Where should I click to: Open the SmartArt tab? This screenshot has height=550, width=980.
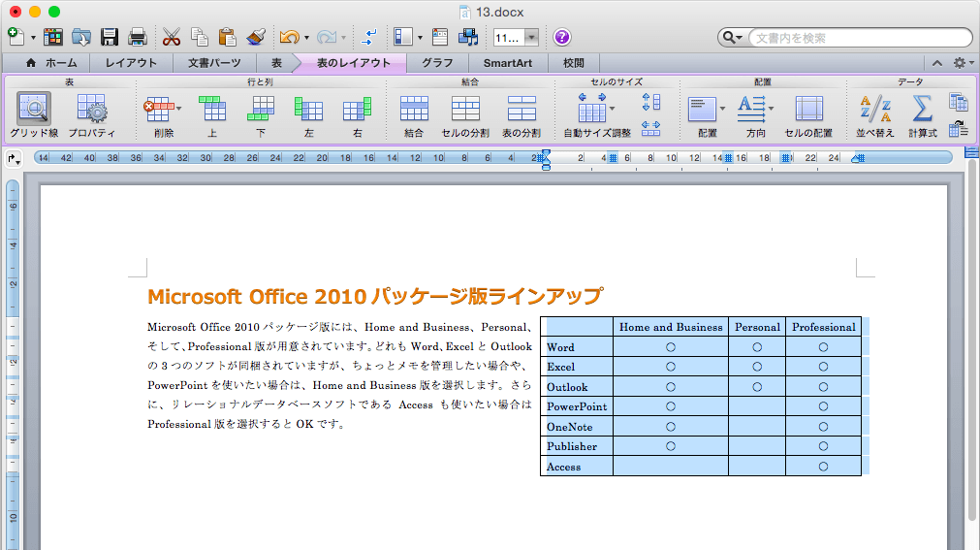coord(508,63)
